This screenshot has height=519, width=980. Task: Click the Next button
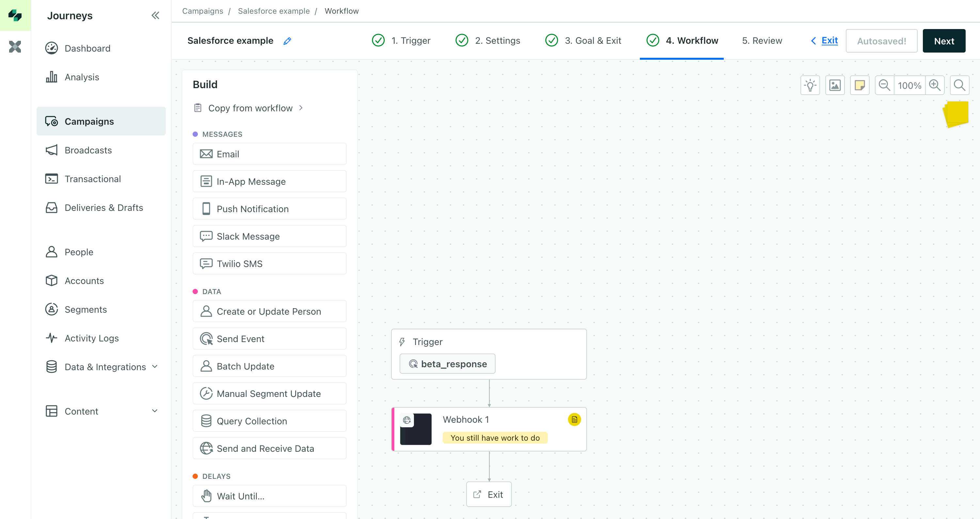click(944, 41)
